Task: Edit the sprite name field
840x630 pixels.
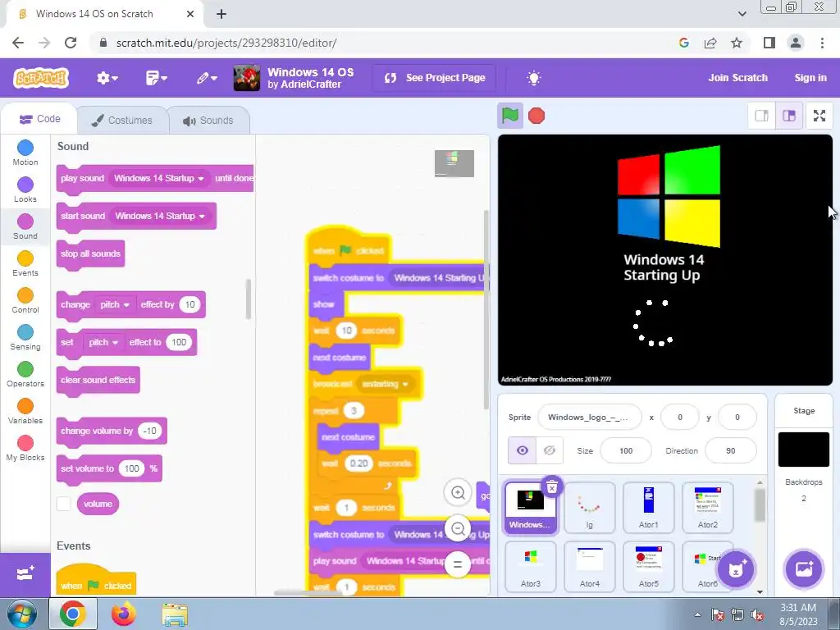Action: [589, 418]
